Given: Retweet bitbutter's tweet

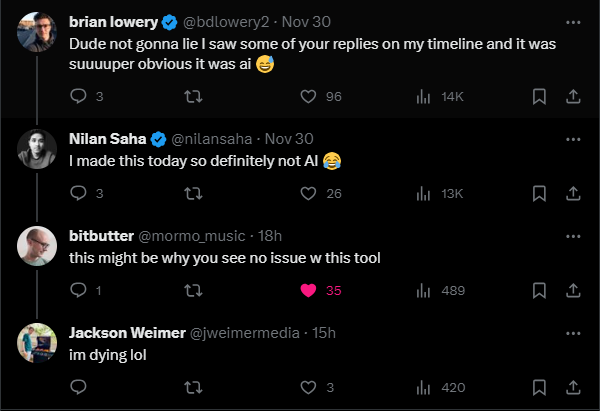Looking at the screenshot, I should pos(193,290).
